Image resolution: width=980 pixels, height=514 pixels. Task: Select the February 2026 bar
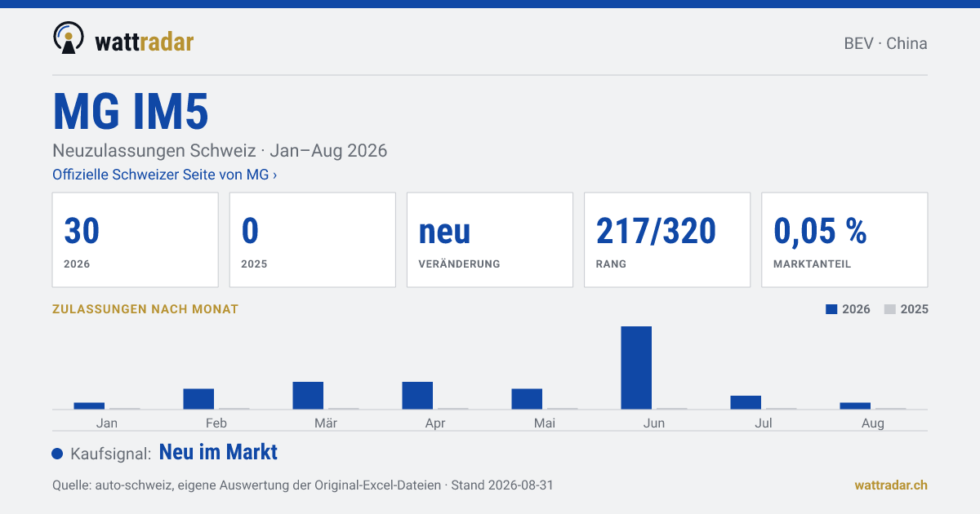coord(198,399)
